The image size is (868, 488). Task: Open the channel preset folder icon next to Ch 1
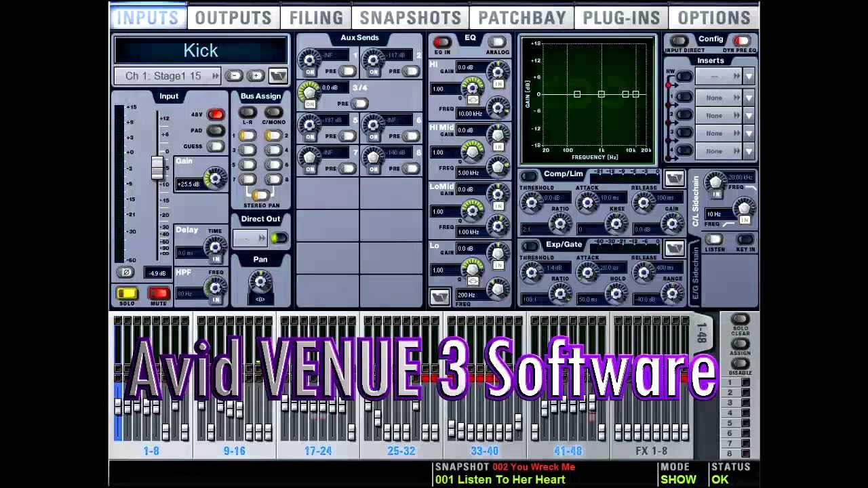click(x=278, y=76)
